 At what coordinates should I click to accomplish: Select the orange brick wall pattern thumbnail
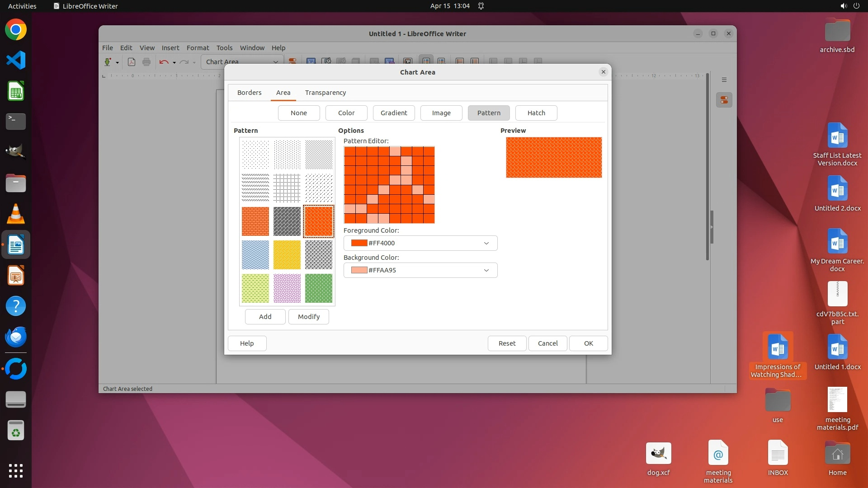tap(255, 221)
